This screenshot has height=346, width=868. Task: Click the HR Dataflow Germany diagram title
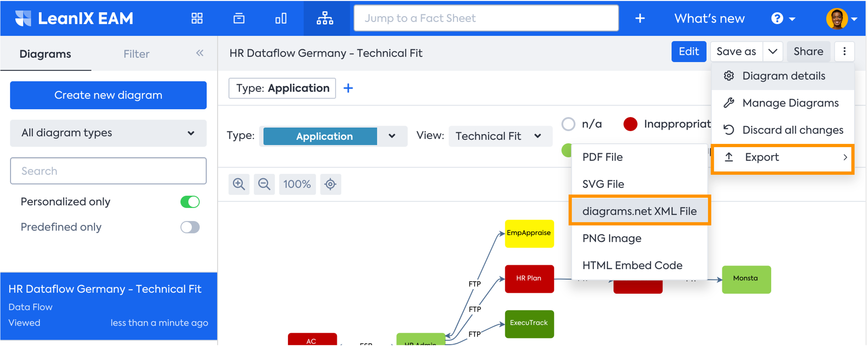pos(326,53)
